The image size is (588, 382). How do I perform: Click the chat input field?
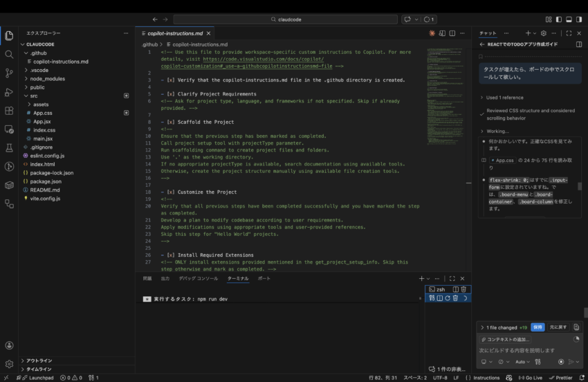point(526,350)
